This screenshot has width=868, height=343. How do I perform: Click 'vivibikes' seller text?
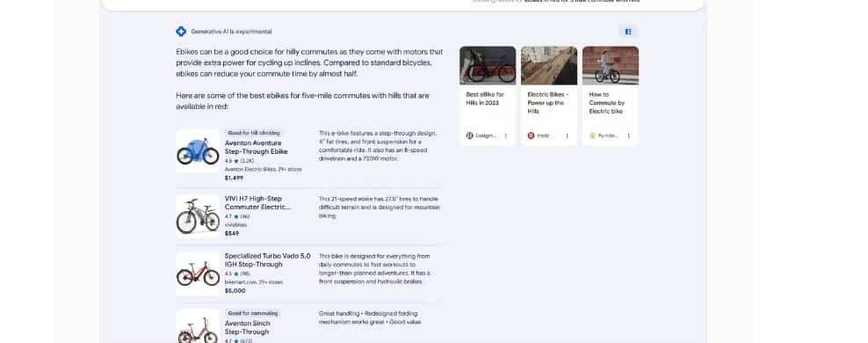point(235,225)
